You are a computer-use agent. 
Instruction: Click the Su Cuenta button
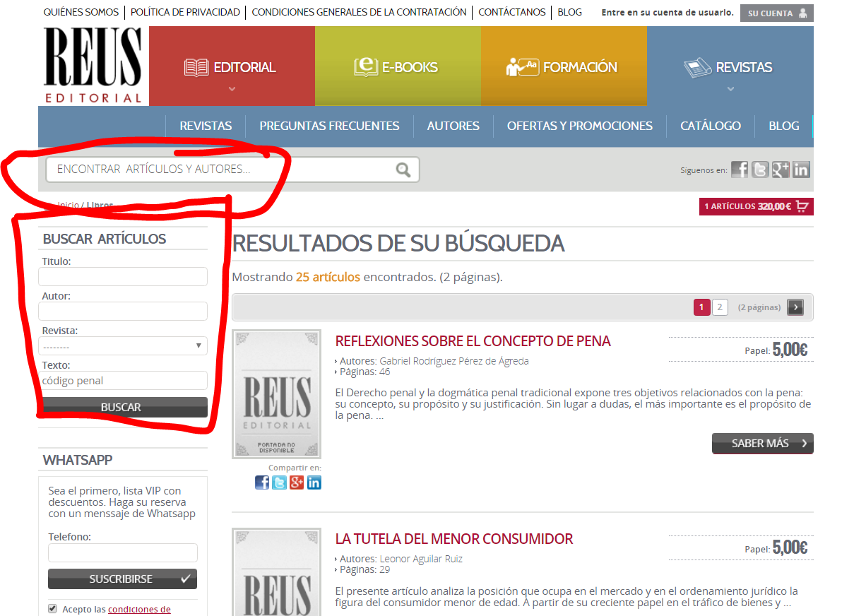pyautogui.click(x=777, y=13)
